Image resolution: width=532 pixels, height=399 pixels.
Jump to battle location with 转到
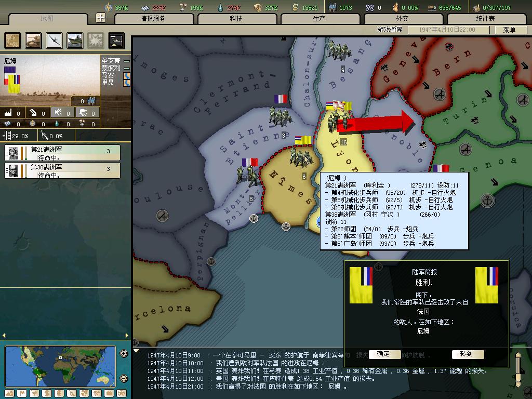pos(467,354)
